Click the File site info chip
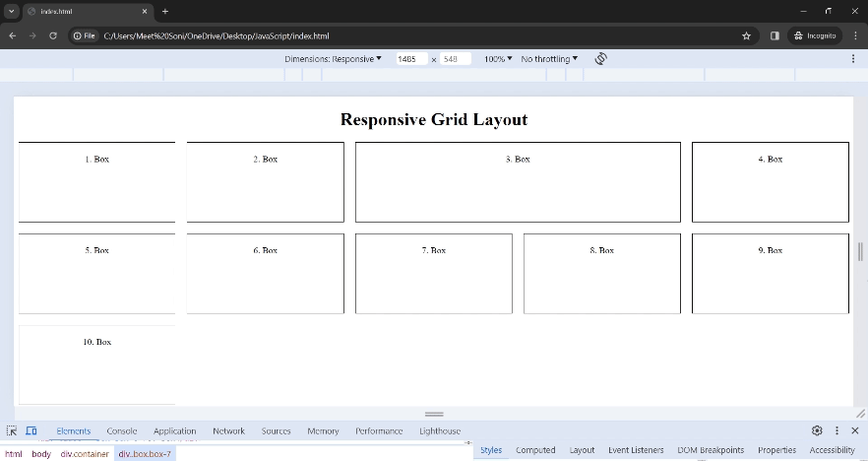This screenshot has height=461, width=868. [x=85, y=36]
